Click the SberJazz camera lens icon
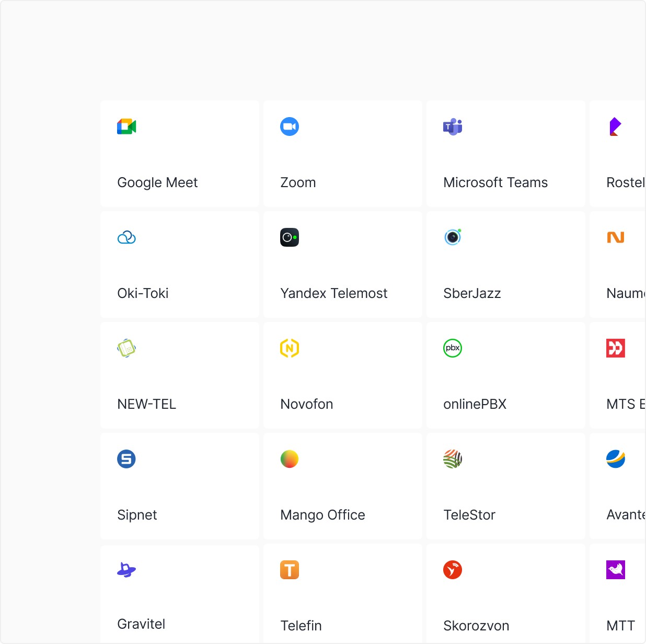646x644 pixels. coord(453,237)
